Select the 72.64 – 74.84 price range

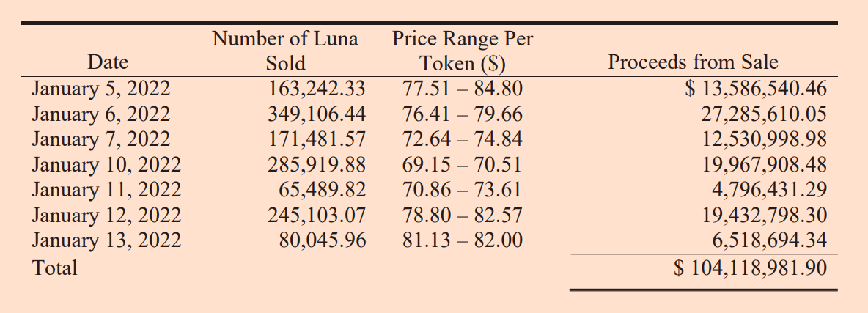click(463, 139)
